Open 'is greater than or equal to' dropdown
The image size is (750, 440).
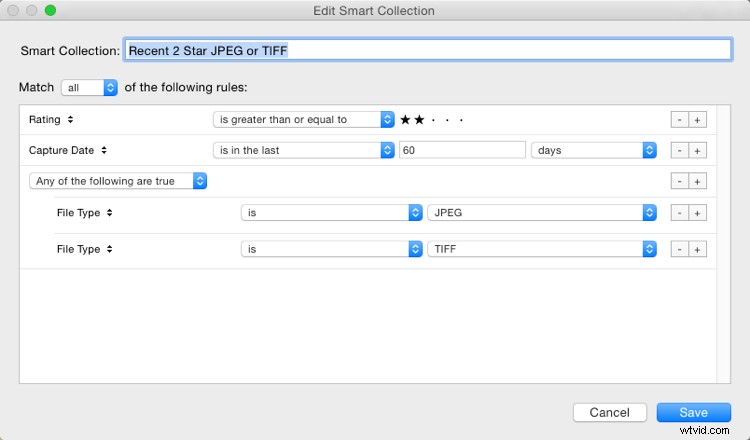(x=304, y=120)
